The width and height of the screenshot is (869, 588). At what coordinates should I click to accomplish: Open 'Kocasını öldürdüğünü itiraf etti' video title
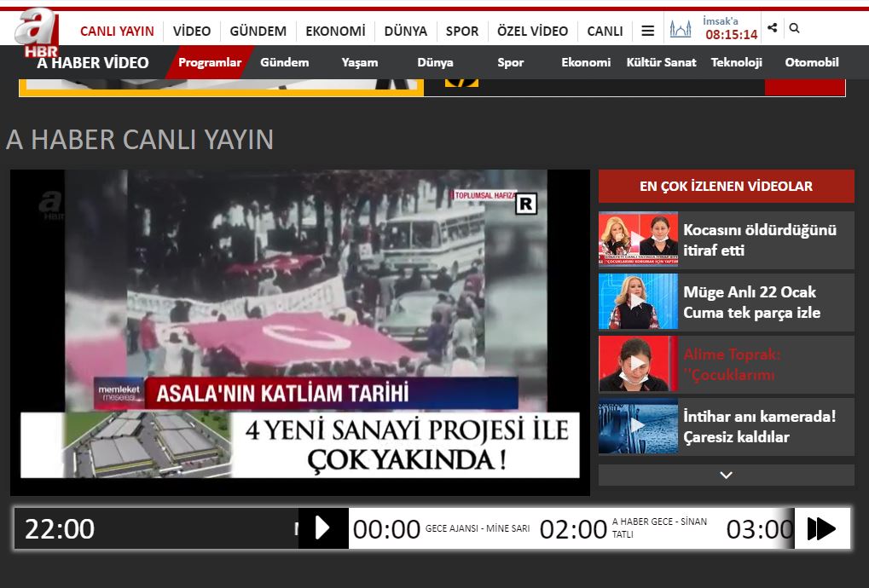(759, 239)
